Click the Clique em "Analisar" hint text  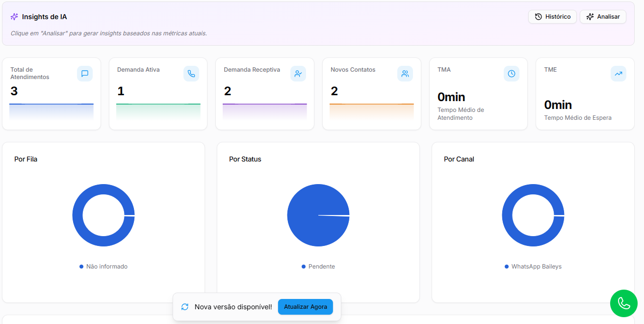coord(108,33)
